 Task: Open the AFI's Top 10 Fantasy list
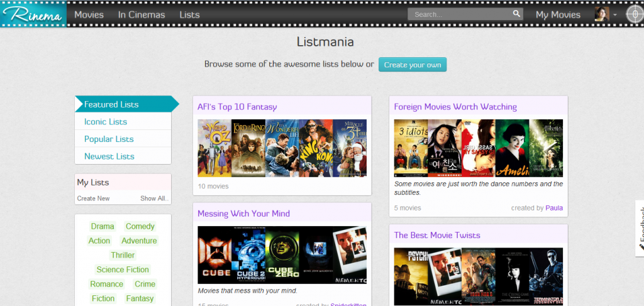pos(237,107)
